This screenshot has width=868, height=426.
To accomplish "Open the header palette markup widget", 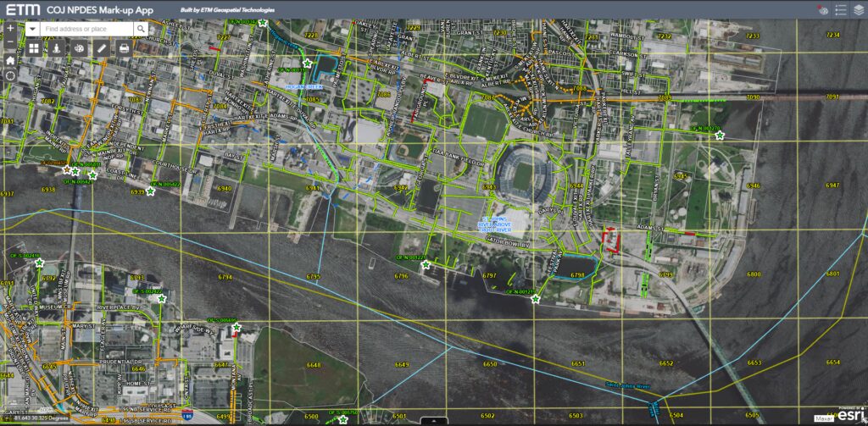I will 821,10.
